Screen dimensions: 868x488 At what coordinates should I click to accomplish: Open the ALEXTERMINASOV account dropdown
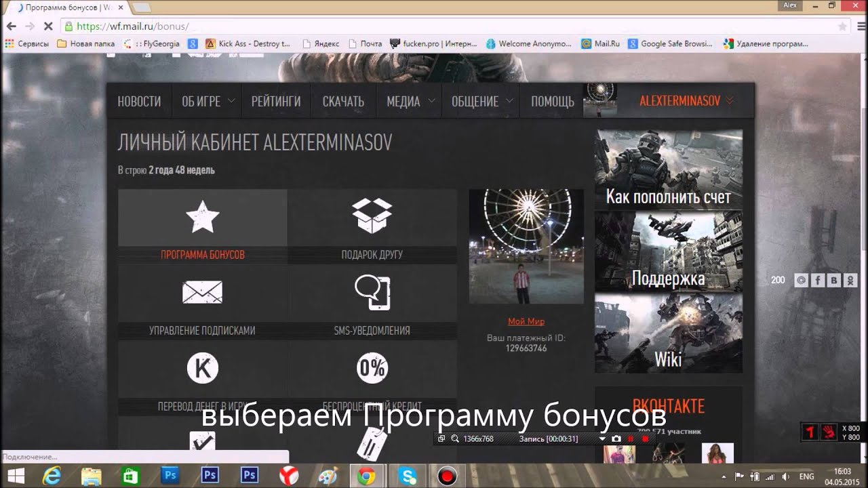click(686, 101)
